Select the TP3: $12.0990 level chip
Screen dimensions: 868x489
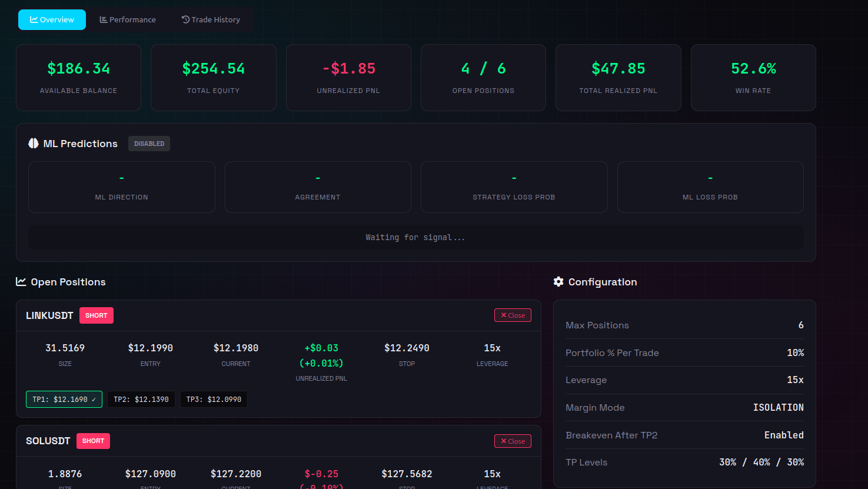pyautogui.click(x=214, y=399)
